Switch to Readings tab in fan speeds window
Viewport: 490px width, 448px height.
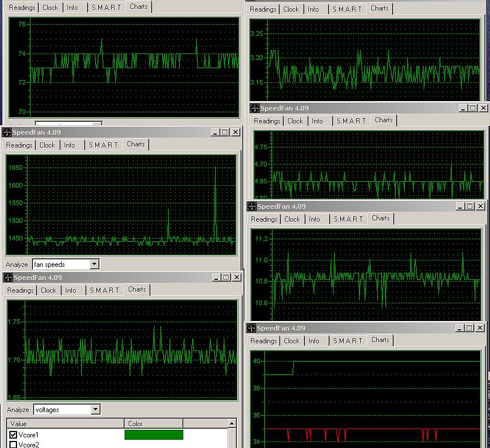[19, 145]
